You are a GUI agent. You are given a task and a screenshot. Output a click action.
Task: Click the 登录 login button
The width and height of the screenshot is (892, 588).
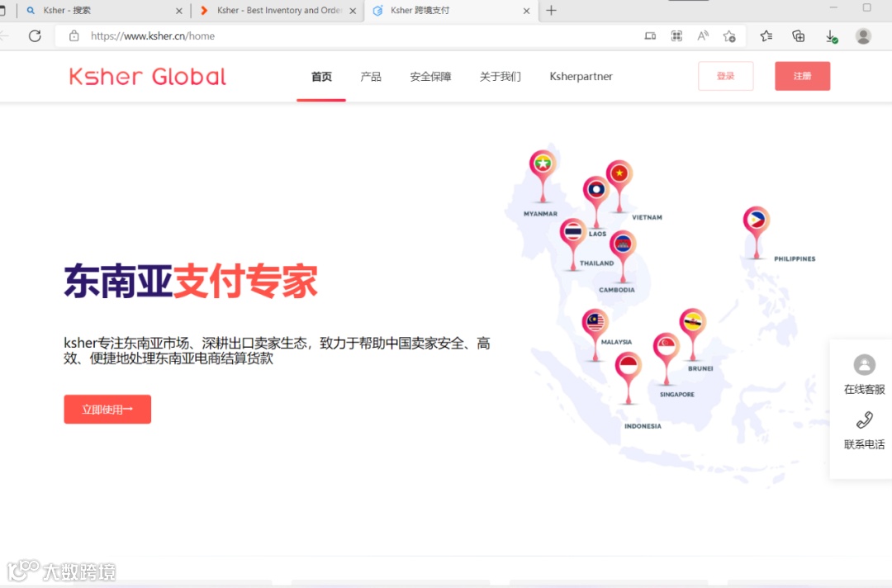point(725,76)
